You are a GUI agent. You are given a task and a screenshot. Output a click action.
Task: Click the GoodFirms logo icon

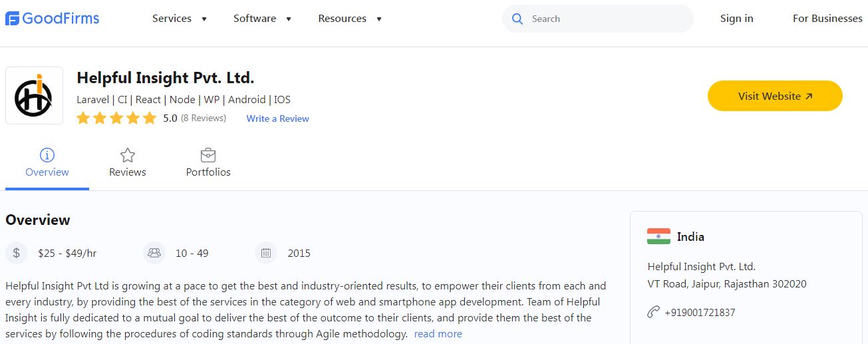click(x=13, y=19)
